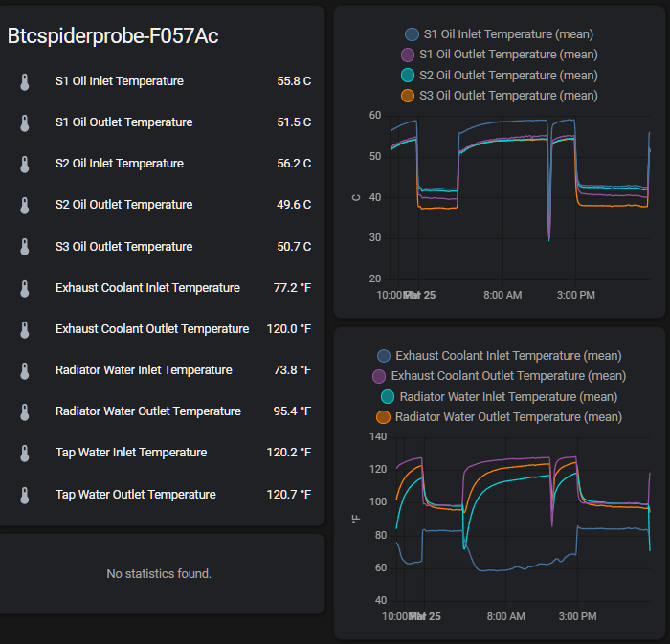Viewport: 670px width, 644px height.
Task: Click the 95.4 °F Radiator Water Outlet value
Action: pos(291,411)
